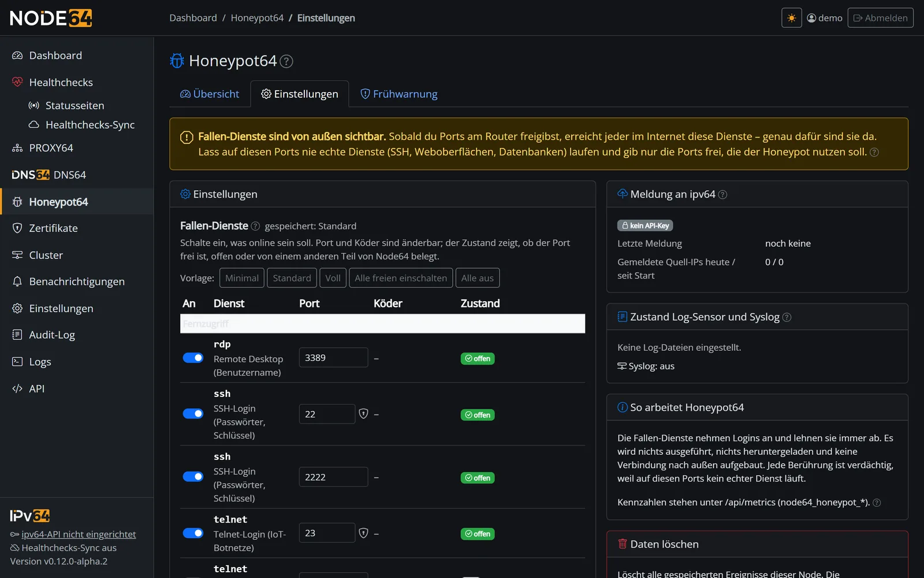This screenshot has width=924, height=578.
Task: Click the shield icon next to port 23
Action: tap(363, 533)
